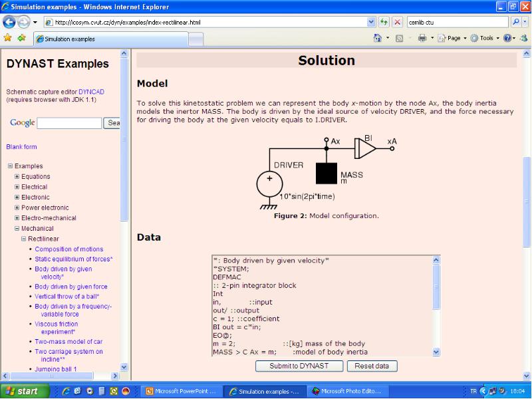Click the 'Submit to DYNAST' button
The image size is (532, 399).
(299, 366)
